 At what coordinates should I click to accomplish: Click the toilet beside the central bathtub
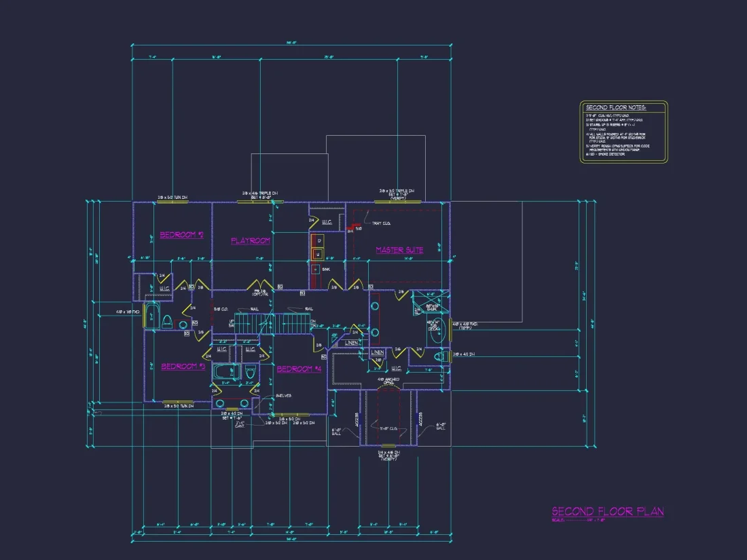[x=249, y=372]
